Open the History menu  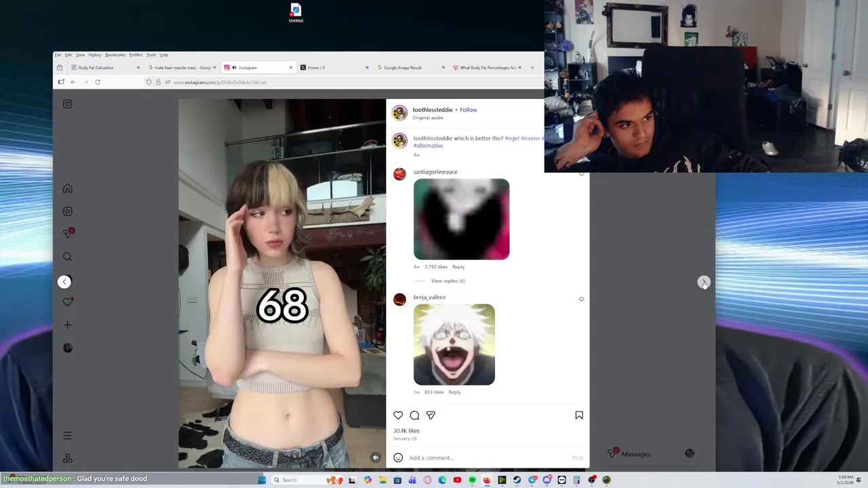(x=95, y=55)
